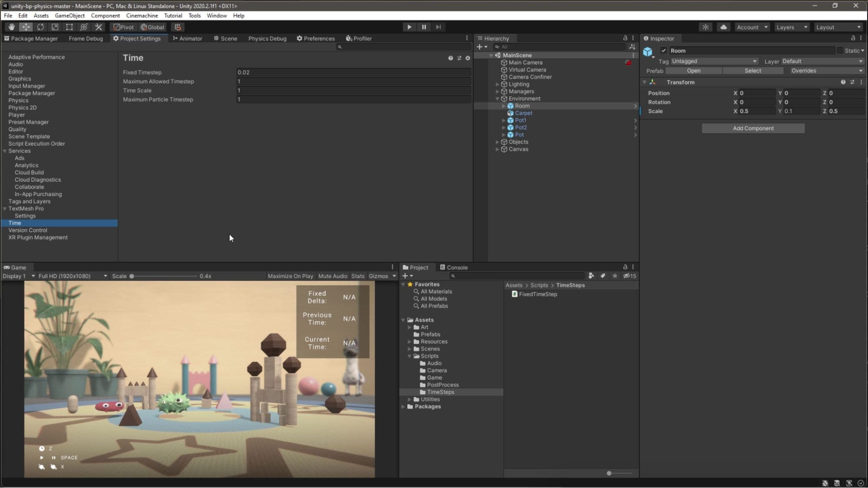Open the Cinemachine menu

coord(142,16)
